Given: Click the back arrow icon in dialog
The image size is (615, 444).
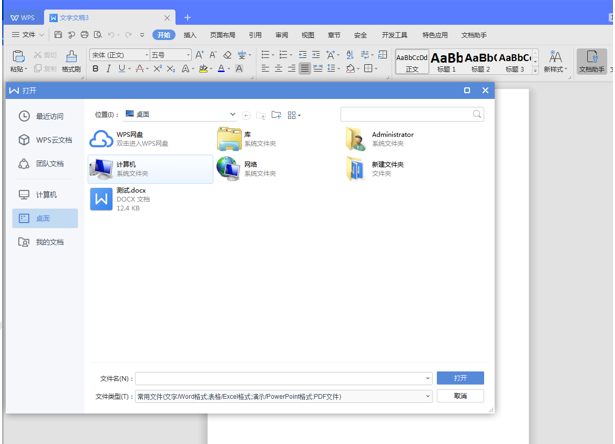Looking at the screenshot, I should click(x=246, y=115).
